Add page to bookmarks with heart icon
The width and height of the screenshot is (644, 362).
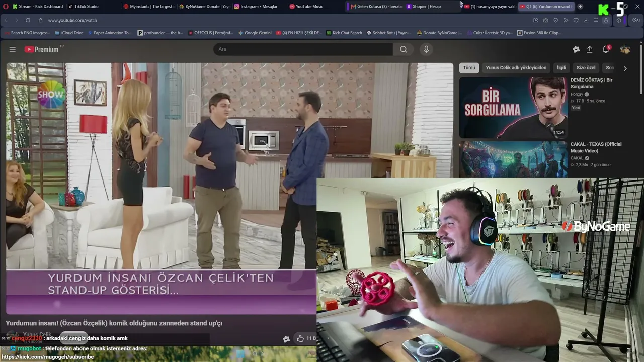(576, 20)
